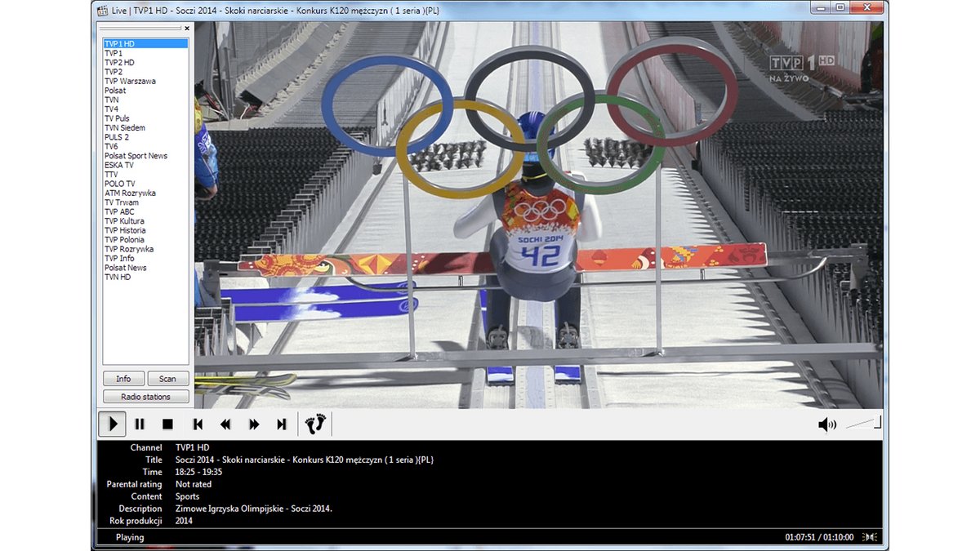Pause the live broadcast

(x=140, y=424)
